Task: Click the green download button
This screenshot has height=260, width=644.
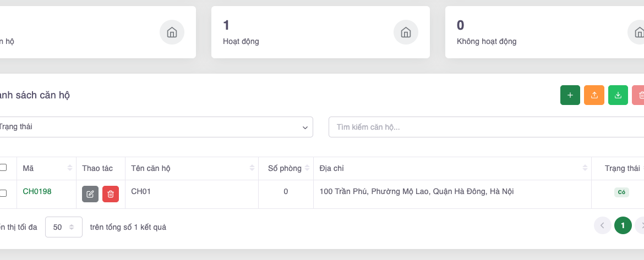Action: pyautogui.click(x=618, y=95)
